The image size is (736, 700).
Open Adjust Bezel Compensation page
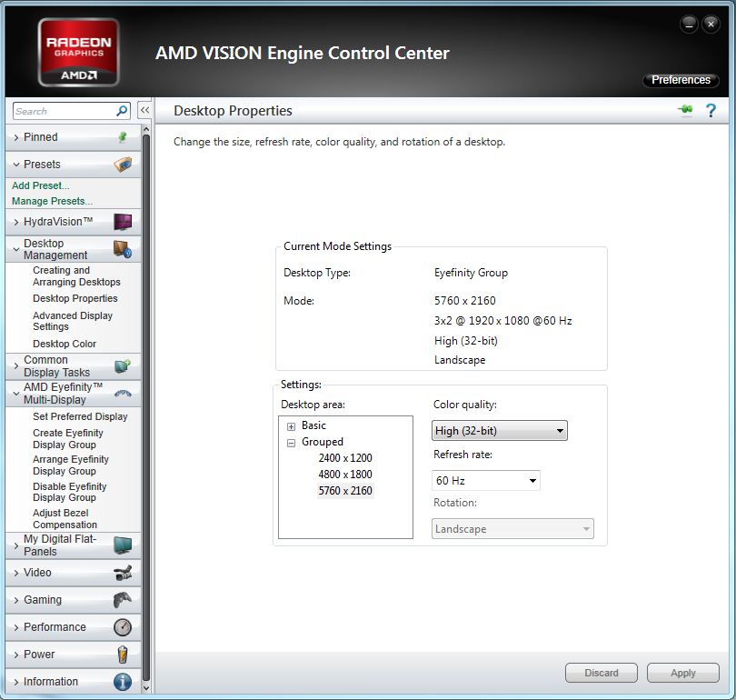pos(65,518)
